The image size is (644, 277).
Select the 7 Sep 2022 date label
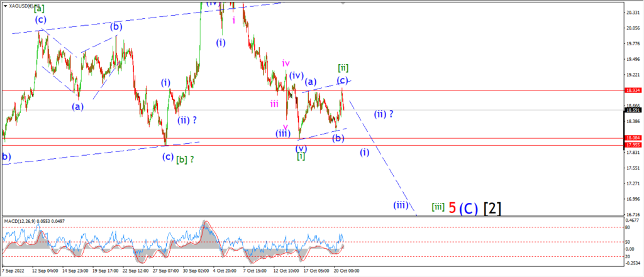[13, 271]
